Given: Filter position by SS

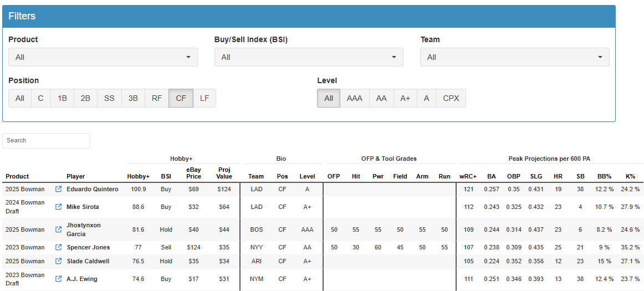Looking at the screenshot, I should (x=109, y=98).
